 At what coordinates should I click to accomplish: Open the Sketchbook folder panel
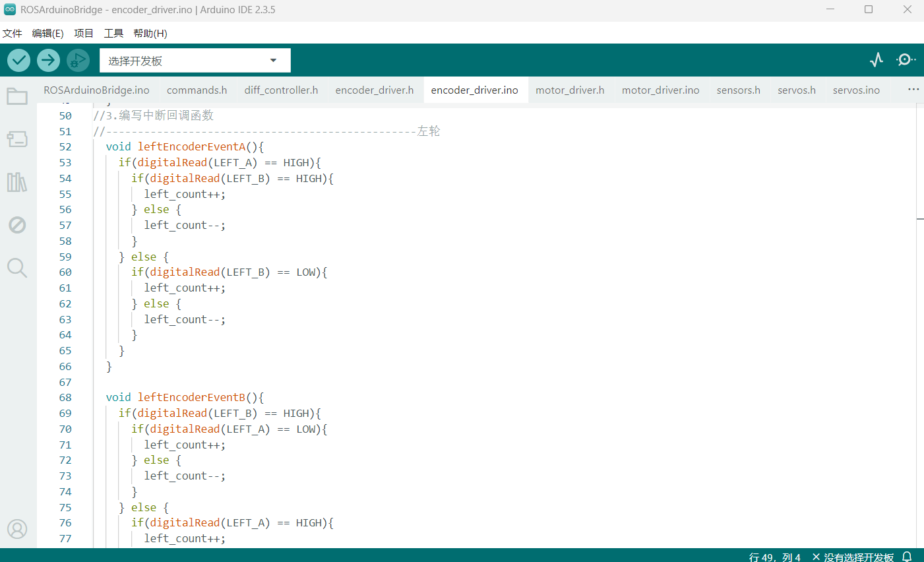(17, 96)
